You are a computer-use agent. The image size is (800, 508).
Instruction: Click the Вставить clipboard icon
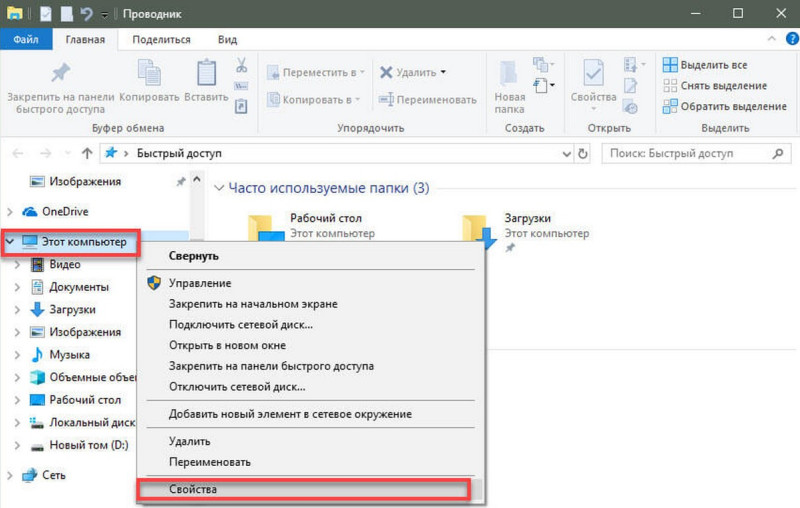[x=206, y=72]
